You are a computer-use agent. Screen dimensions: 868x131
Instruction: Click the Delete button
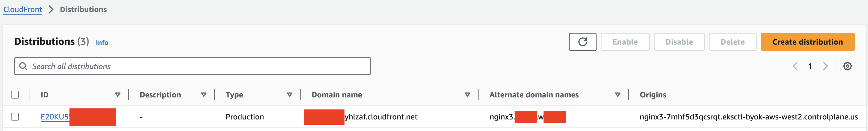pos(732,42)
